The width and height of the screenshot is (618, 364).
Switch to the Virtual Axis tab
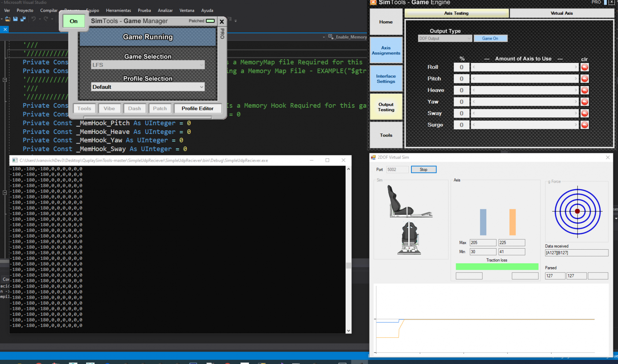coord(562,13)
